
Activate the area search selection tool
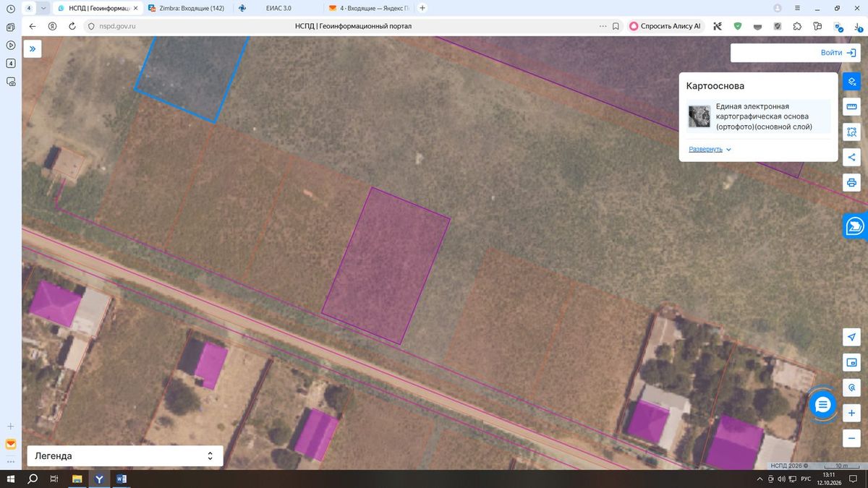coord(852,132)
